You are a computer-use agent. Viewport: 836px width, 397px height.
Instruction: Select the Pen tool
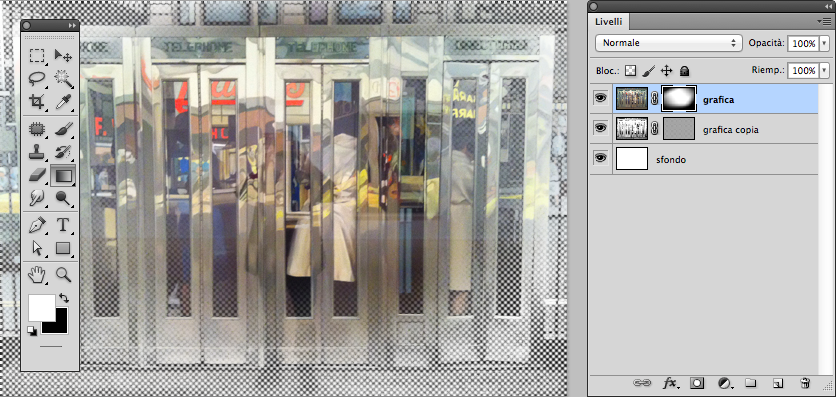[37, 224]
